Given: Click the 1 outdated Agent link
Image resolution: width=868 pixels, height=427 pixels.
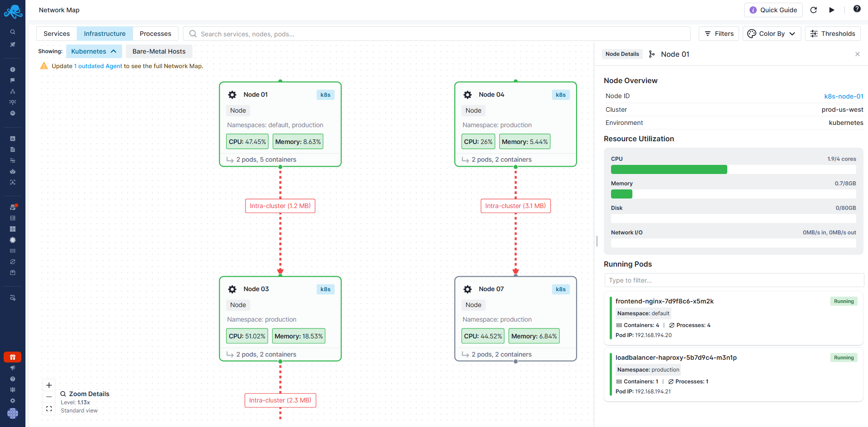Looking at the screenshot, I should click(98, 66).
